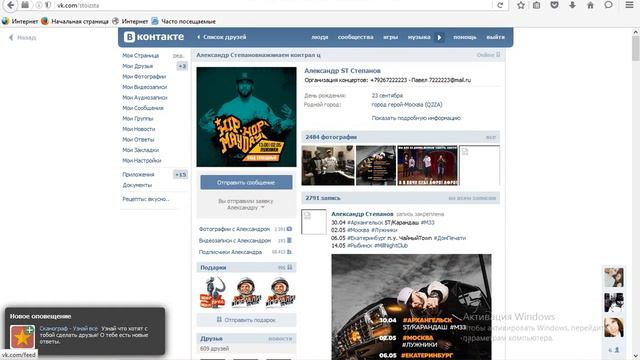The image size is (640, 360).
Task: Open the third photo thumbnail with the stage performers
Action: coord(427,165)
